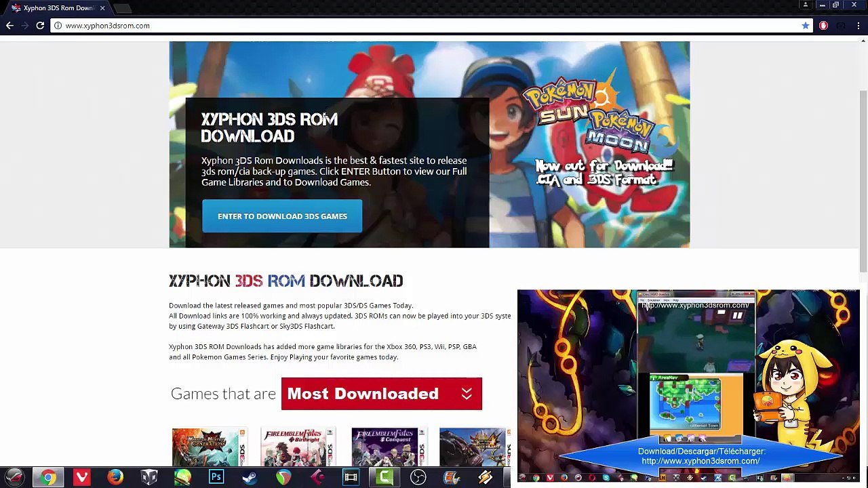Open the red shield extension icon
Image resolution: width=868 pixels, height=488 pixels.
point(823,26)
